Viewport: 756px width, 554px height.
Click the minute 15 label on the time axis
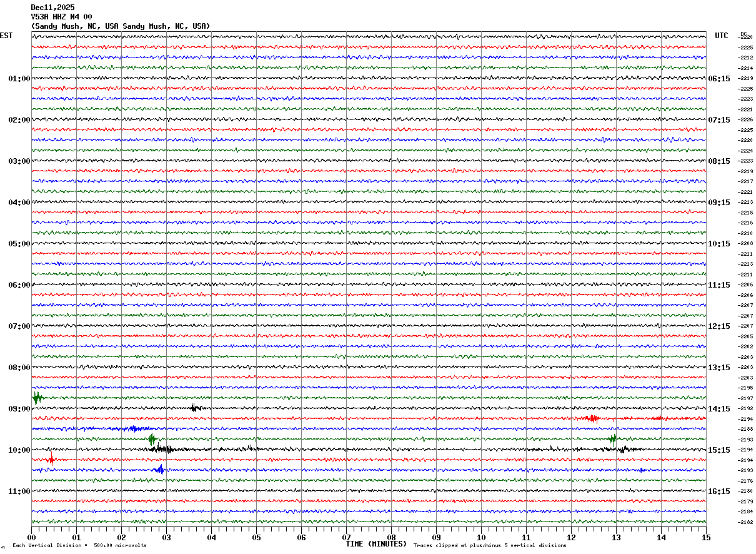tap(705, 537)
